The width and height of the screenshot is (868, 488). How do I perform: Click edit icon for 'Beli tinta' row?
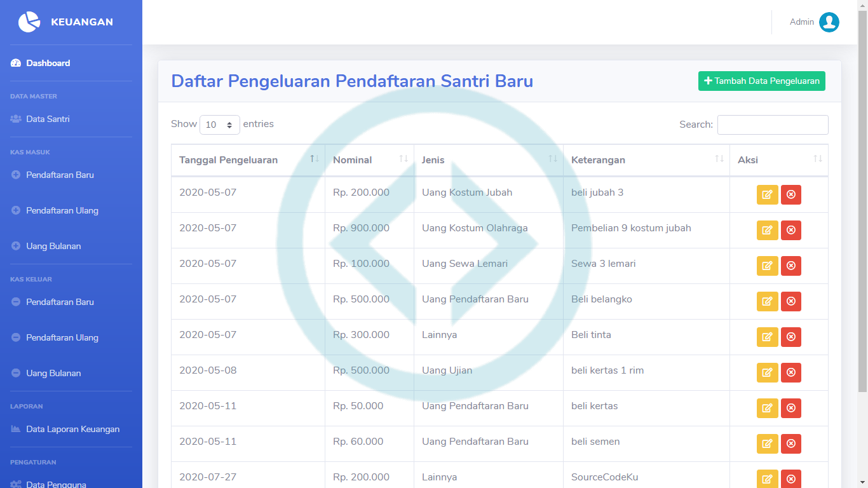click(767, 337)
